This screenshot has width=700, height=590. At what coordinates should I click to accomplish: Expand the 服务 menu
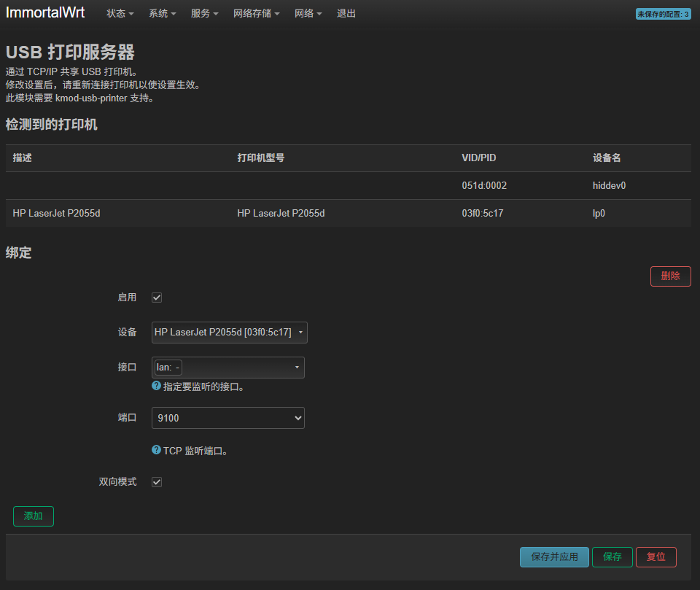click(x=204, y=14)
